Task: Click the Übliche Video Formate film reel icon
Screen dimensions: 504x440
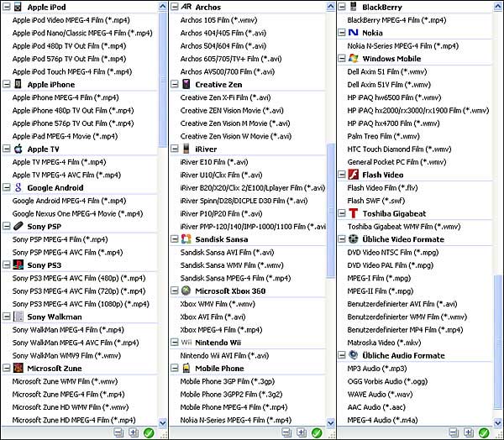Action: (x=354, y=239)
